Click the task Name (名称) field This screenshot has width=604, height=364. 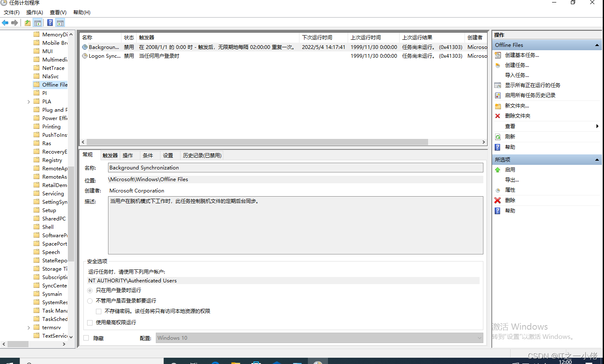click(295, 168)
